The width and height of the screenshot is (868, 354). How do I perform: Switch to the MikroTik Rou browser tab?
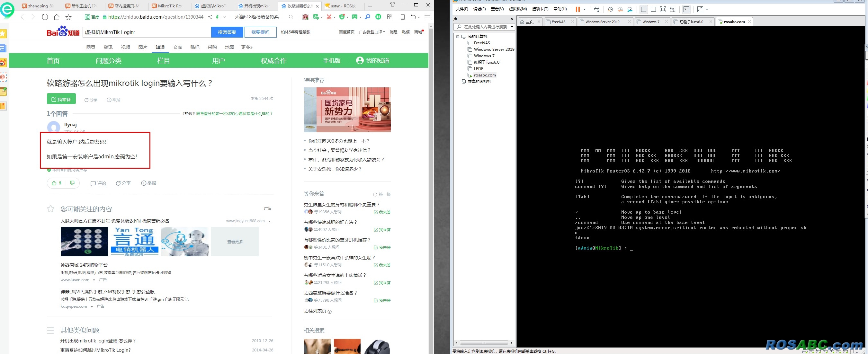(x=170, y=6)
